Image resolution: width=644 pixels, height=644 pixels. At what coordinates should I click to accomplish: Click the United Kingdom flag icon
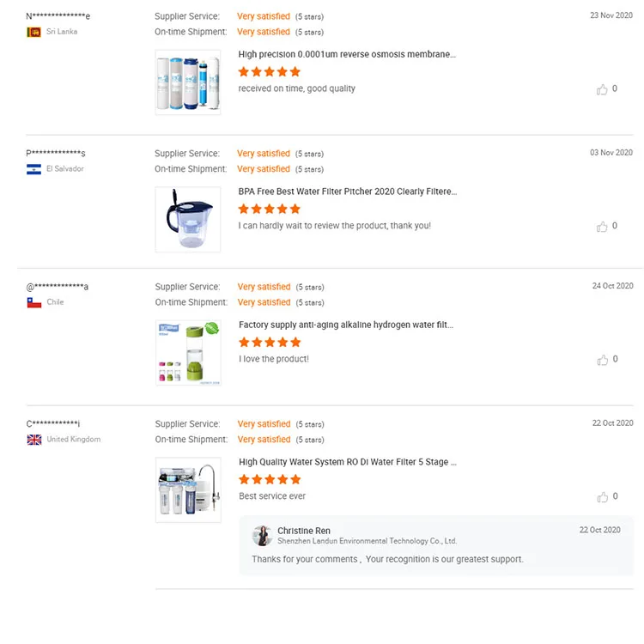click(x=34, y=440)
